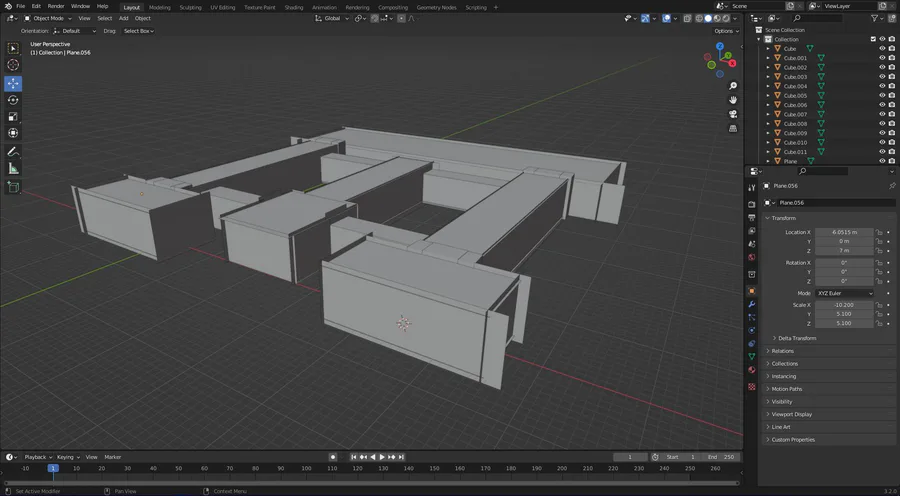Hide Cube.001 with its eye icon
The height and width of the screenshot is (496, 900).
coord(882,58)
